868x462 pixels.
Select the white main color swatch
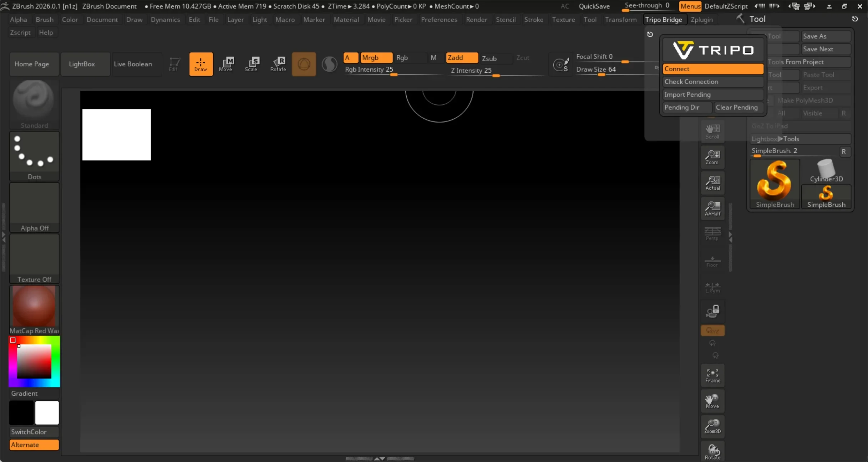47,413
